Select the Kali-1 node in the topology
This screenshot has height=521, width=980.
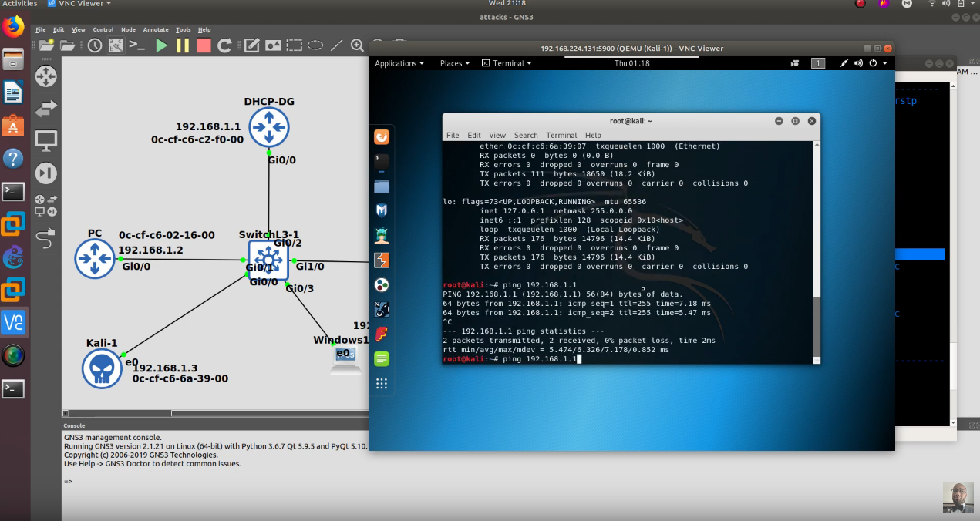(101, 368)
